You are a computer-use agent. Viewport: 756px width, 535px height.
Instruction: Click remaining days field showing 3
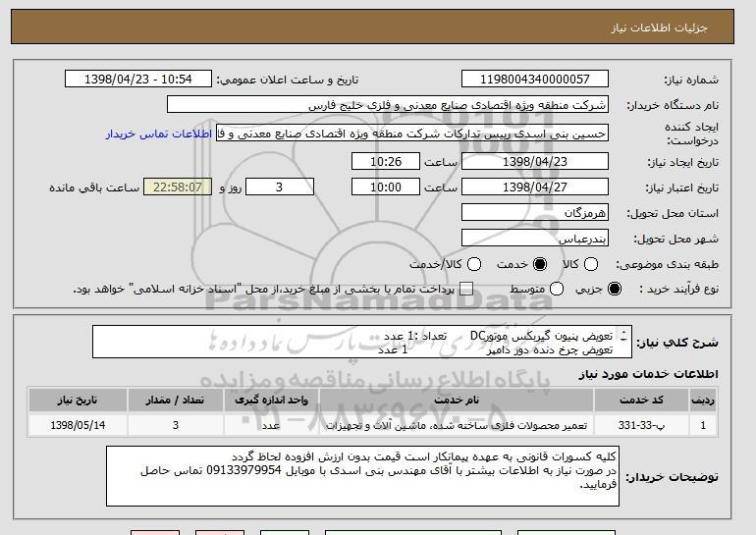(280, 187)
